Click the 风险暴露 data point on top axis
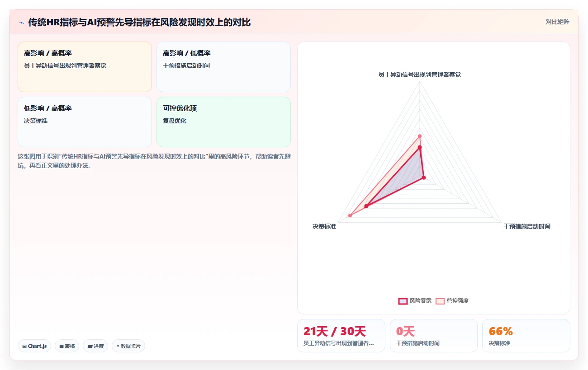 [x=420, y=147]
